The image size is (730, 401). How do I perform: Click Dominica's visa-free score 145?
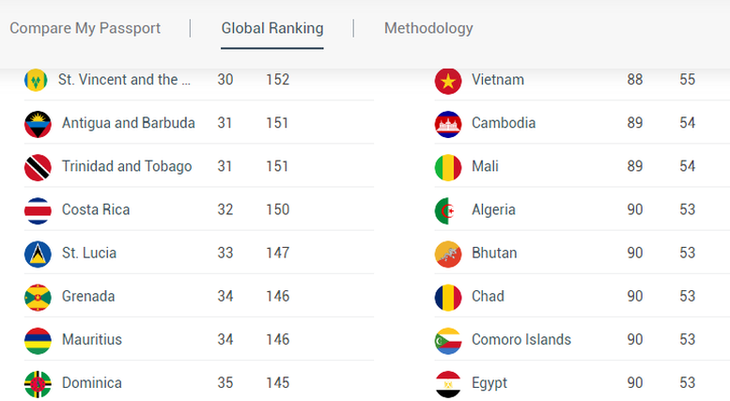[x=277, y=383]
